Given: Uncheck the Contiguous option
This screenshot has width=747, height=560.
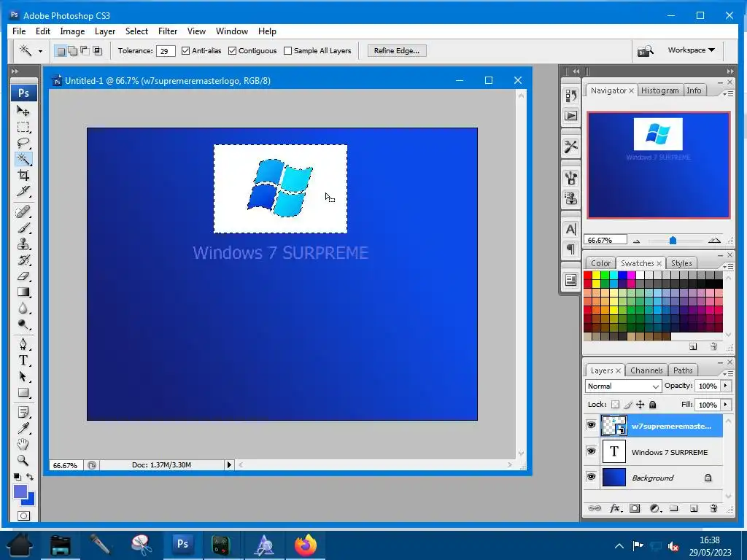Looking at the screenshot, I should tap(233, 50).
